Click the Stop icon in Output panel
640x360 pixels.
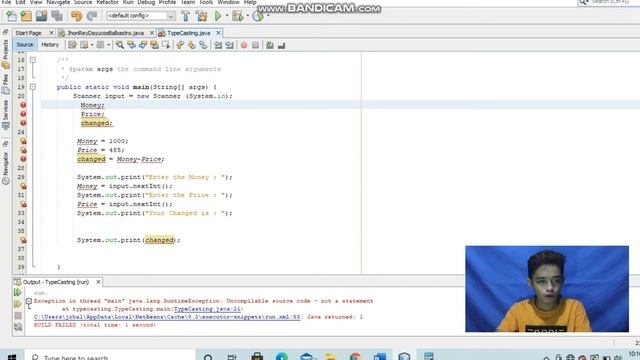[18, 316]
